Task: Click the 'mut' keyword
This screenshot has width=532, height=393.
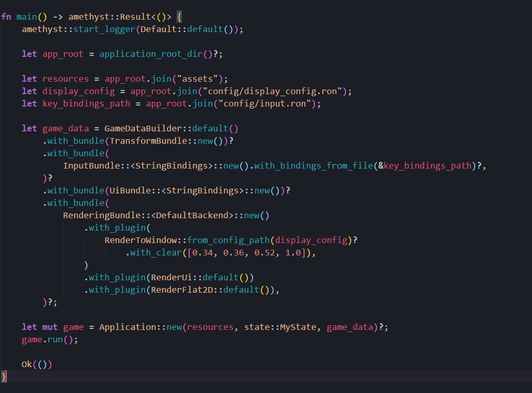Action: click(50, 327)
